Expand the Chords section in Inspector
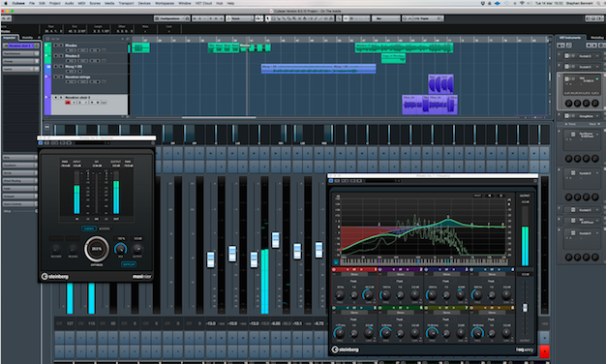 pyautogui.click(x=21, y=61)
